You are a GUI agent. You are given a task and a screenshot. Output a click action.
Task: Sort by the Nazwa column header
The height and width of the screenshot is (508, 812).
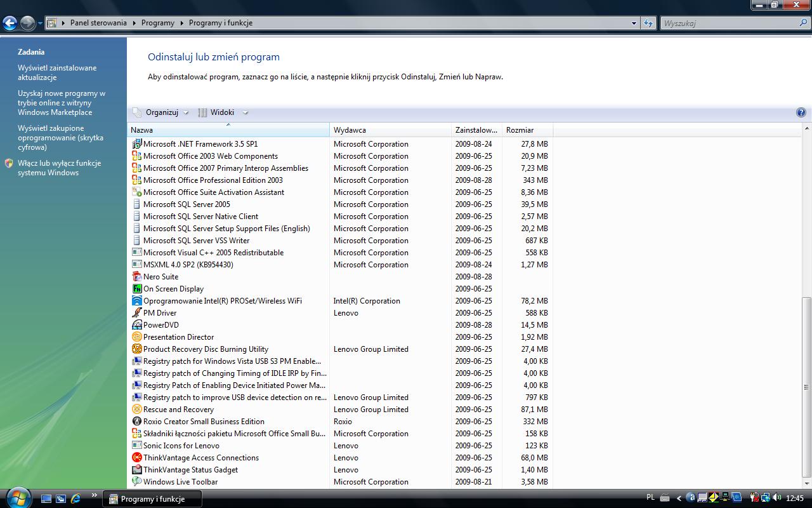click(228, 130)
